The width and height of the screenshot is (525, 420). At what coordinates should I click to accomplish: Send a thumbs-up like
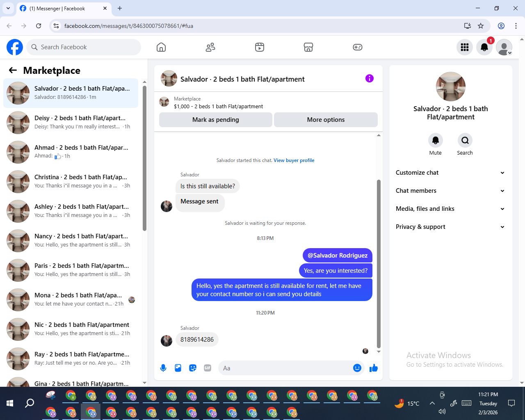tap(374, 368)
